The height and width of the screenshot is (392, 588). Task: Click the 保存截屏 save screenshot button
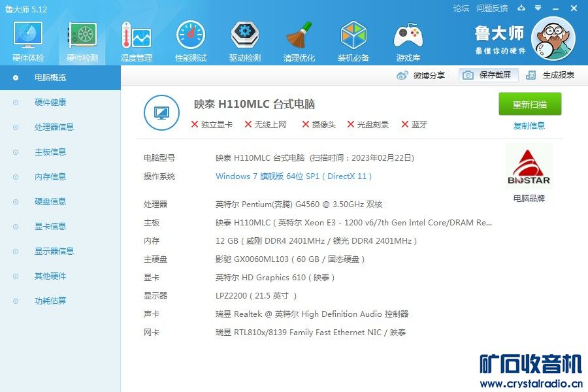pyautogui.click(x=488, y=75)
